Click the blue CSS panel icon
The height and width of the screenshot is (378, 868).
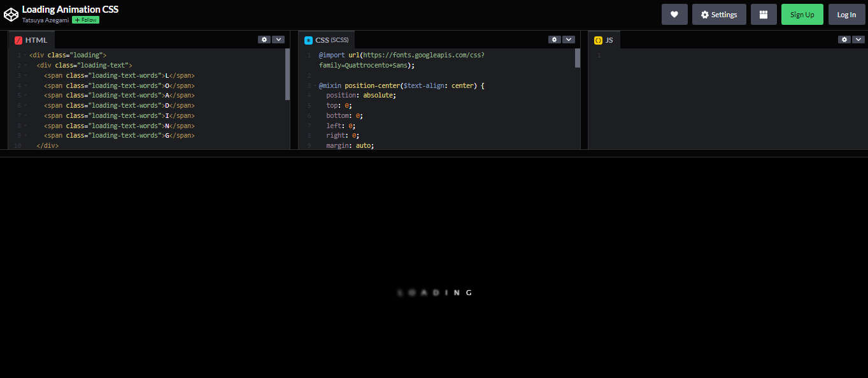click(x=309, y=40)
